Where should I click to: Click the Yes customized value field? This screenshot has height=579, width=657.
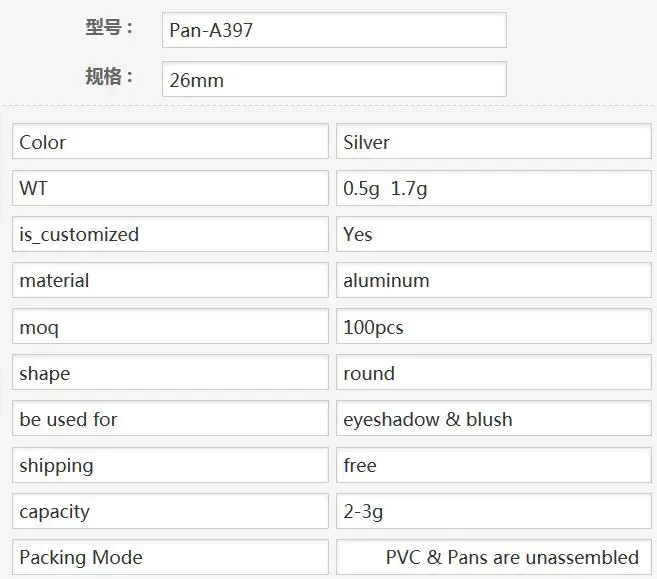click(x=494, y=235)
